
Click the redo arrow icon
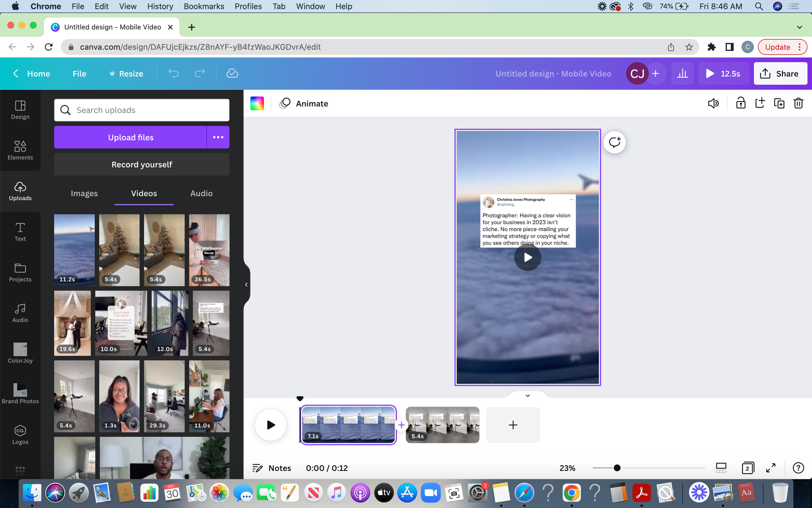[x=200, y=73]
